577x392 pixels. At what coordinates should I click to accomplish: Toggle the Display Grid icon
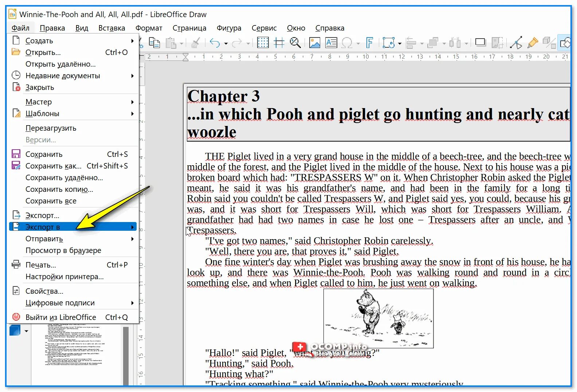263,43
